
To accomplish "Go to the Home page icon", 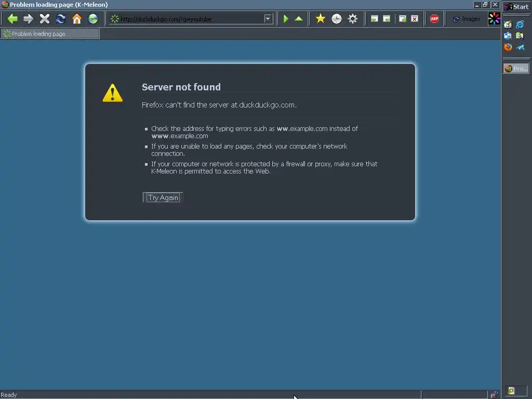I will click(x=77, y=19).
